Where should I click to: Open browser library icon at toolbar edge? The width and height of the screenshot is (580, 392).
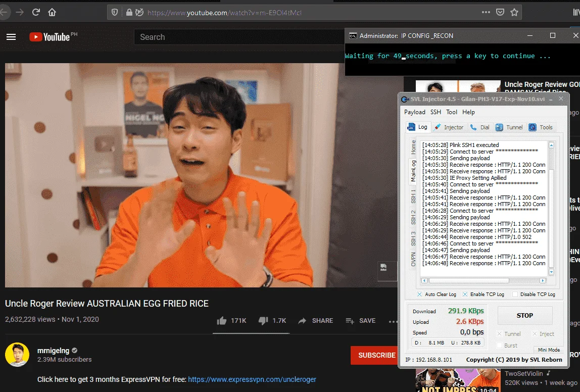576,12
